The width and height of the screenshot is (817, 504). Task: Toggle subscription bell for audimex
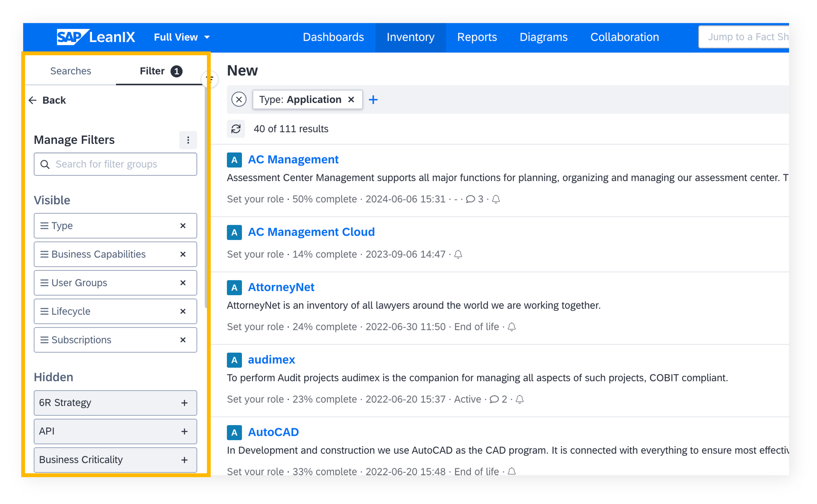point(520,399)
